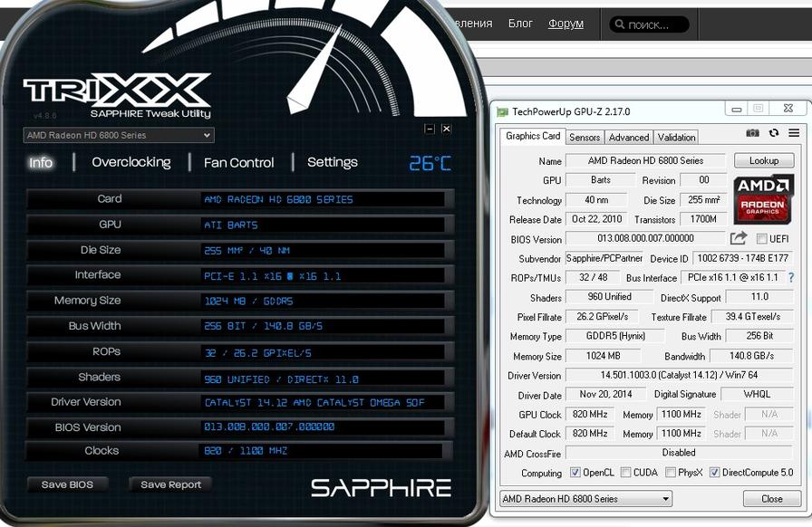Open the TRIXX Settings tab
Screen dimensions: 812x527
coord(333,163)
